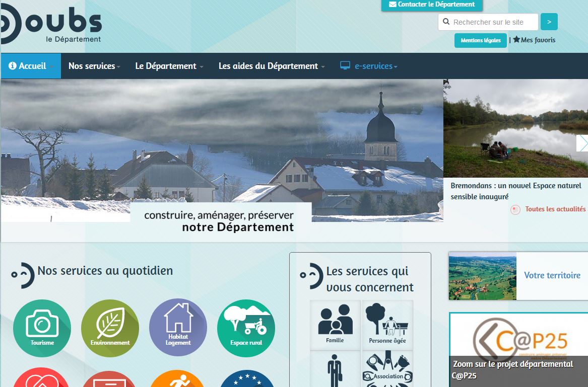Select the Famille service tile

click(x=335, y=325)
